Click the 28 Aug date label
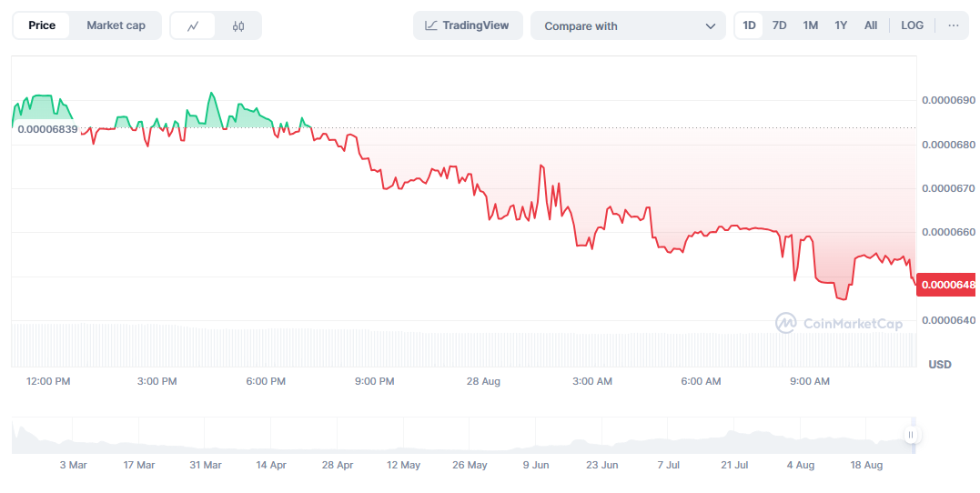The width and height of the screenshot is (980, 493). pos(483,381)
